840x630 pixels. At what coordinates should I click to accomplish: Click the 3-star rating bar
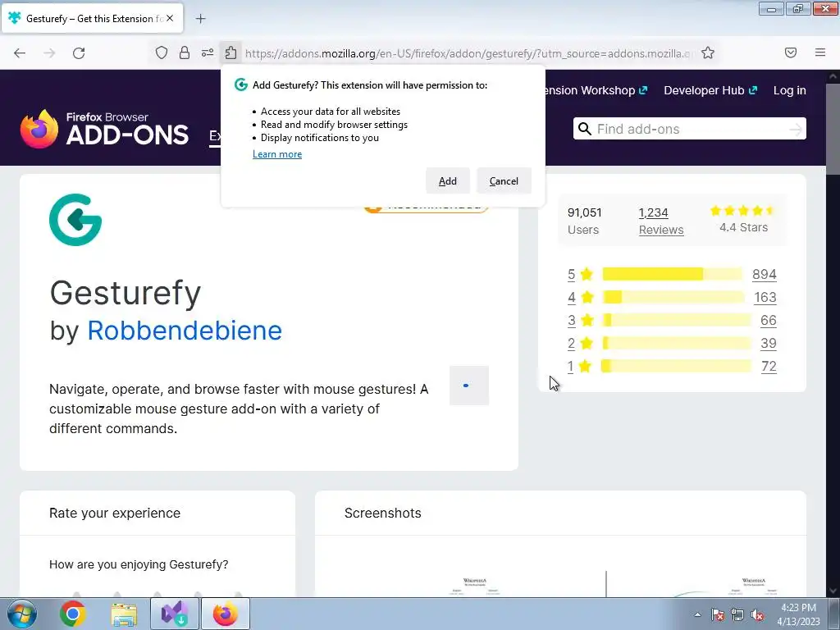(677, 321)
